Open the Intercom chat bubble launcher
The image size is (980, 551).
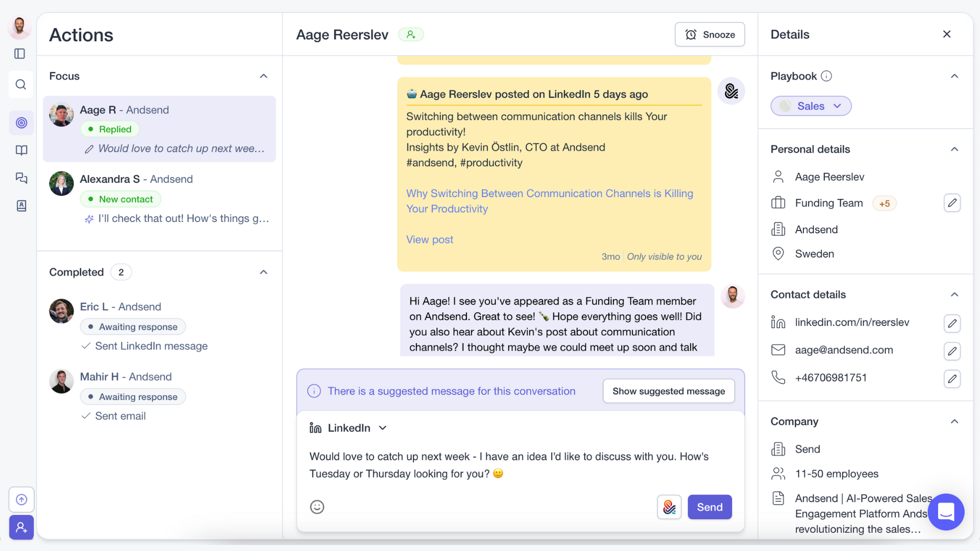tap(946, 511)
